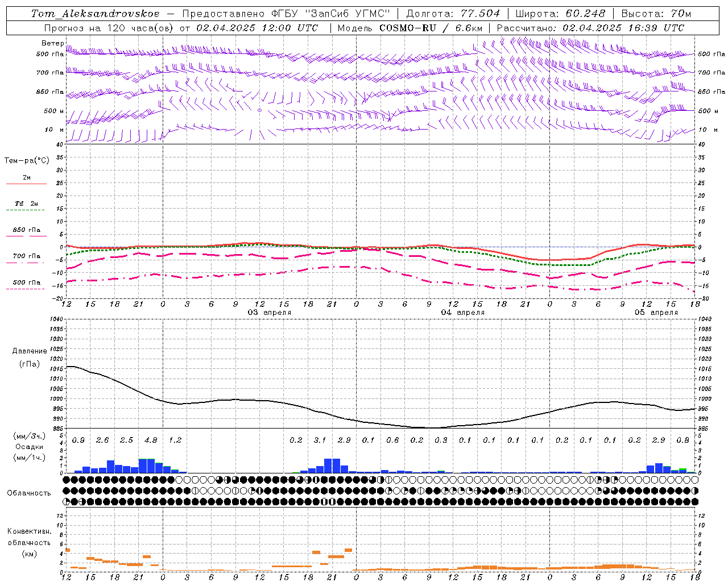Click the 'Тем-ра(°C)' temperature panel label
This screenshot has height=582, width=728.
(x=27, y=161)
